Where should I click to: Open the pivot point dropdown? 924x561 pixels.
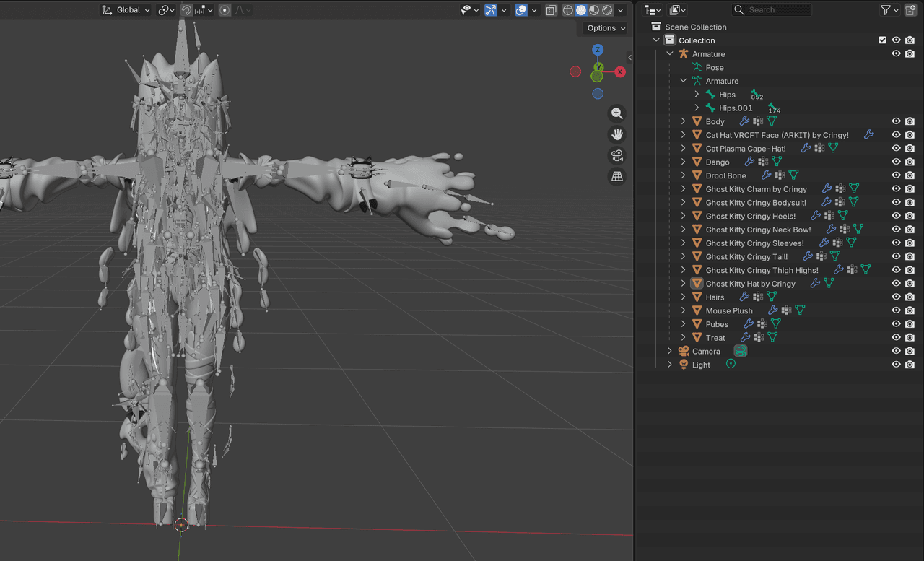pyautogui.click(x=167, y=10)
